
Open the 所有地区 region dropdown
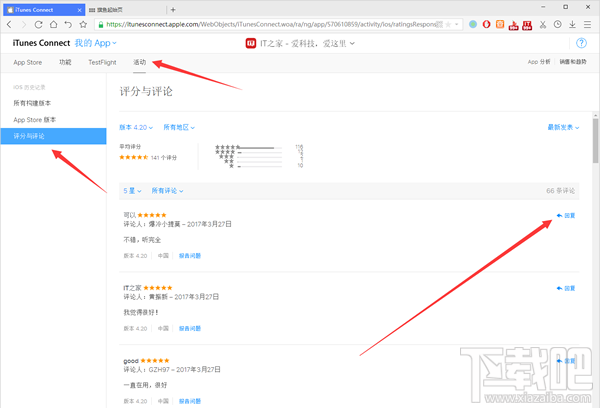pyautogui.click(x=179, y=127)
